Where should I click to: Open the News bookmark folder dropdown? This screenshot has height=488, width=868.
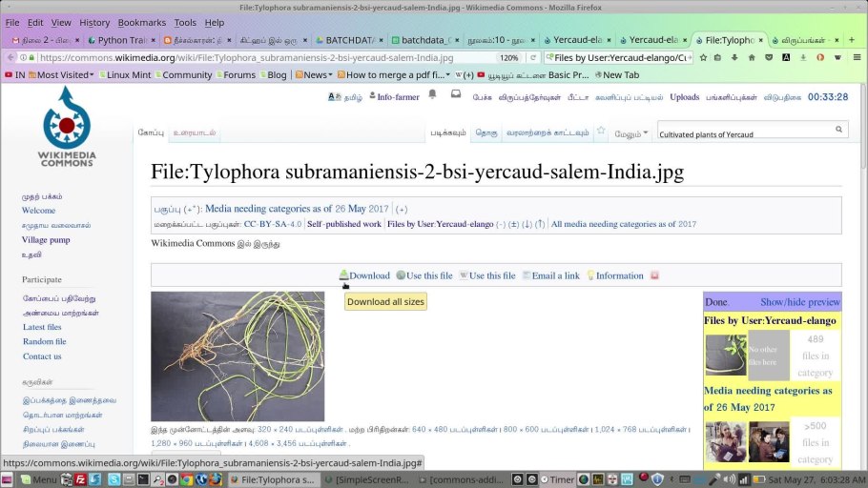(317, 74)
